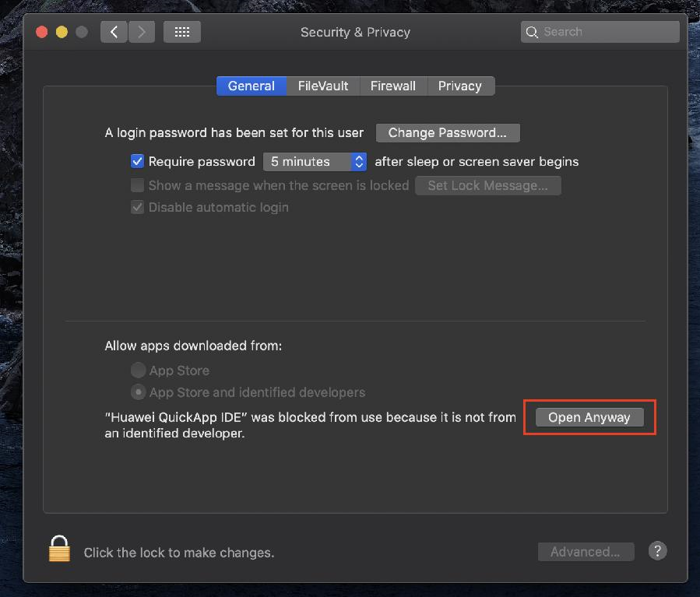This screenshot has height=597, width=700.
Task: Switch to the Privacy tab
Action: click(x=460, y=86)
